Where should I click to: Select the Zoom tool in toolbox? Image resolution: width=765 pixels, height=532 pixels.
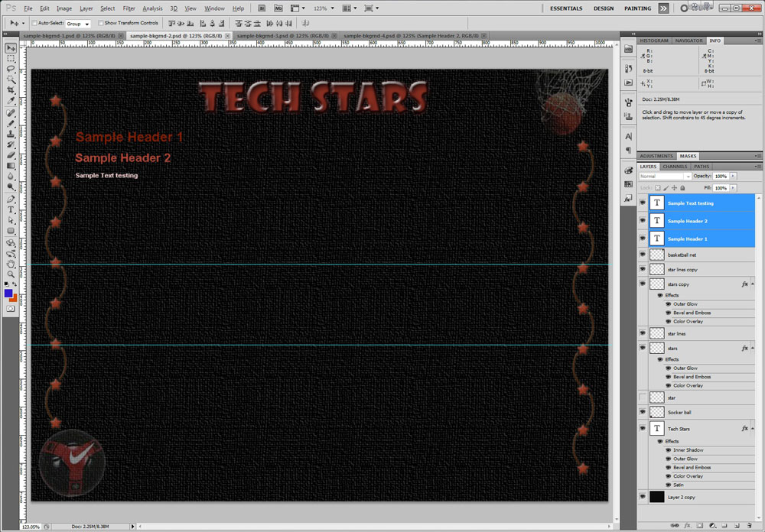pos(11,274)
